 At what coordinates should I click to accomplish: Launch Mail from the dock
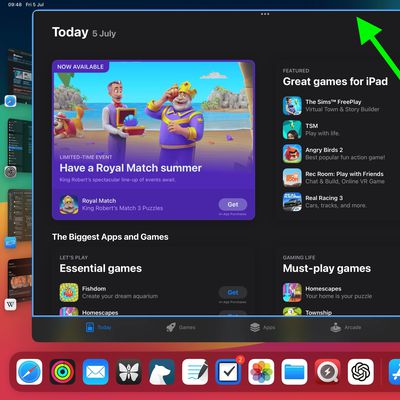tap(96, 372)
